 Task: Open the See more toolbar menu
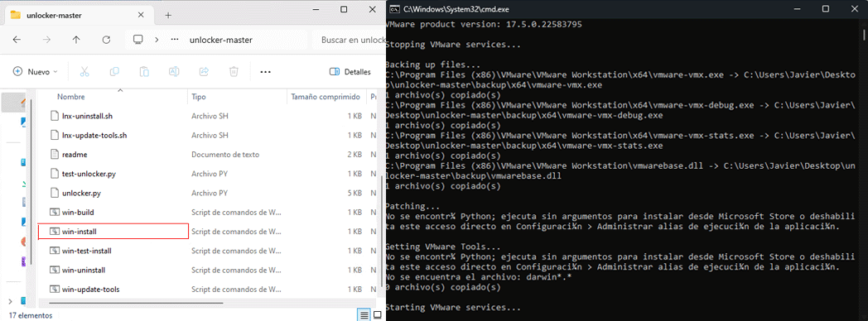[265, 71]
